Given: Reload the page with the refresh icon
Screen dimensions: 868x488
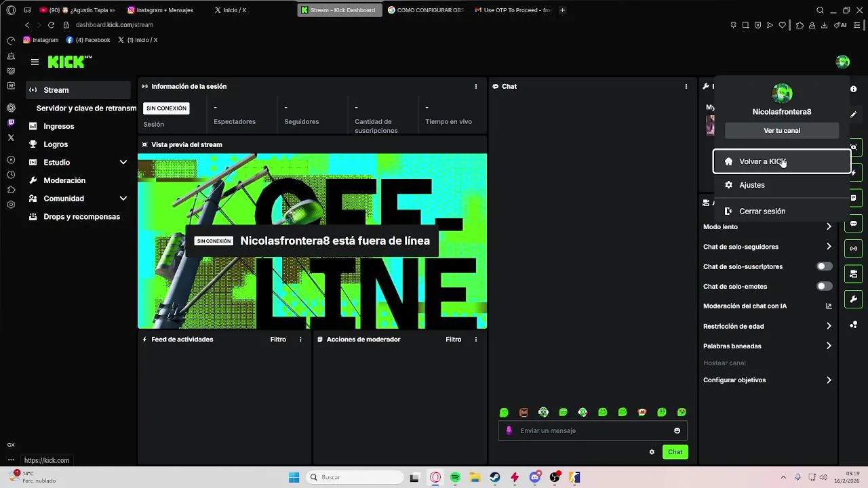Looking at the screenshot, I should point(51,25).
